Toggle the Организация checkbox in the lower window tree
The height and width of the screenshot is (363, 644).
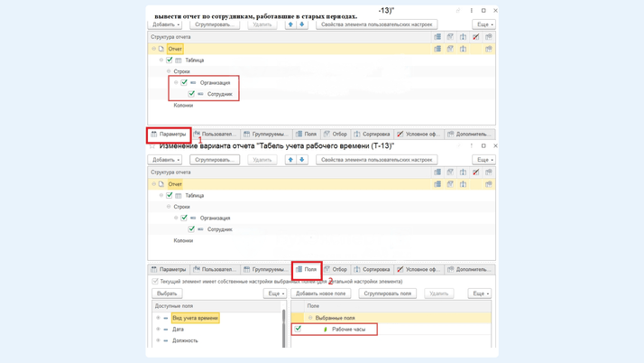184,218
